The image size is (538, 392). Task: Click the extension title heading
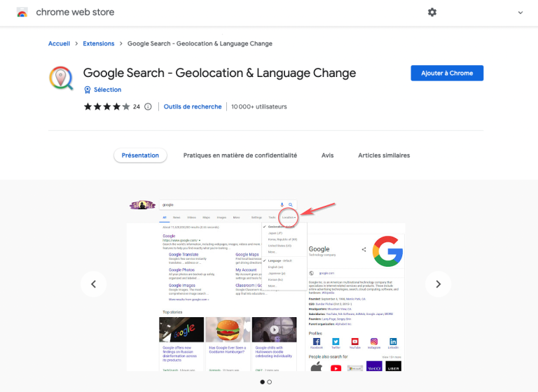pos(219,73)
